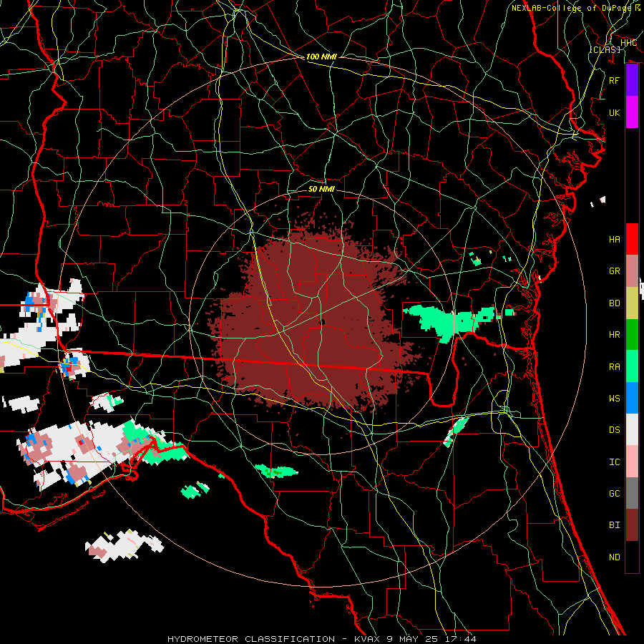Click the [CLAS] units label
Image resolution: width=644 pixels, height=644 pixels.
[605, 49]
